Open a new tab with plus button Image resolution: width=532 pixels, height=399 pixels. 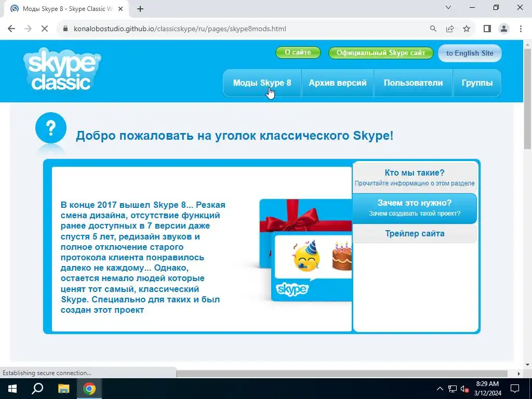pos(140,9)
